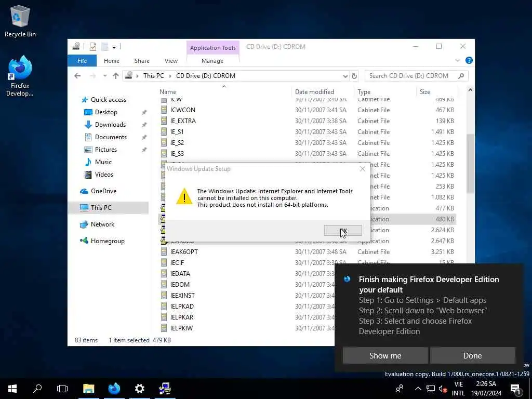Click the New folder quick-access toolbar icon
532x399 pixels.
click(104, 46)
